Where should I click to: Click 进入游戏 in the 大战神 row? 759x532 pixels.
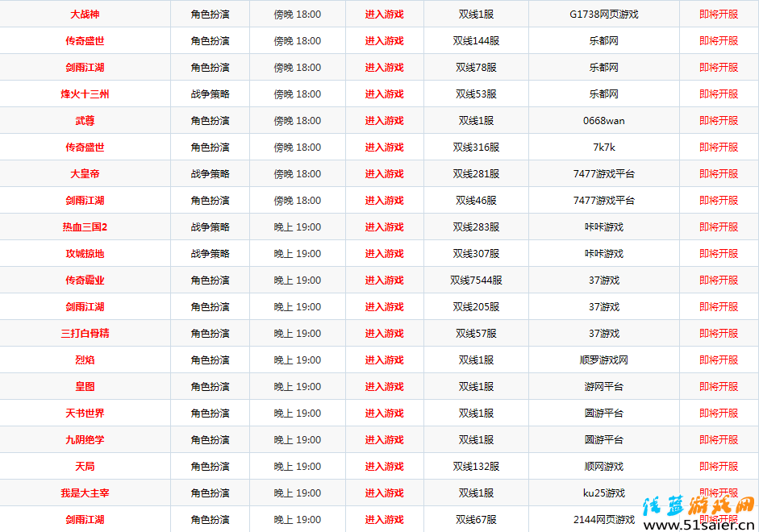click(x=385, y=15)
